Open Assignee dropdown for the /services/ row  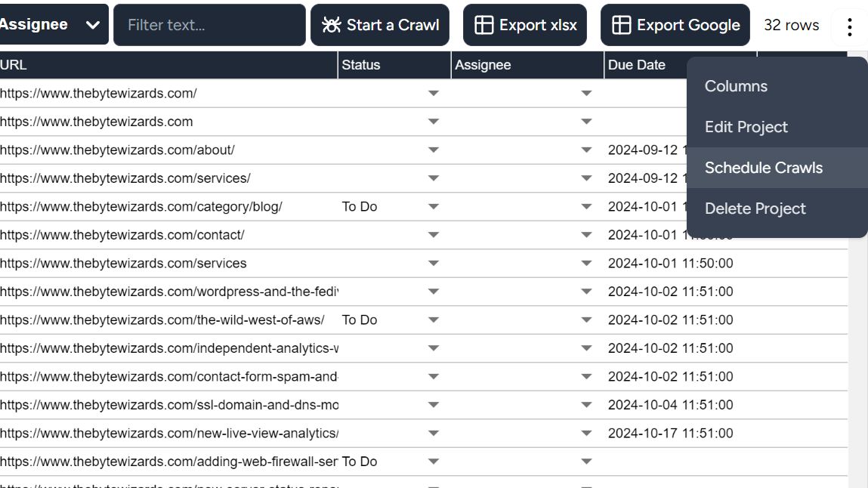point(585,178)
